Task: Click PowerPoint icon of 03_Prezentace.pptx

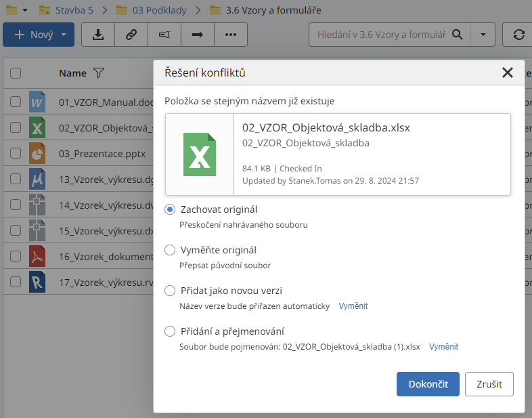Action: (x=37, y=153)
